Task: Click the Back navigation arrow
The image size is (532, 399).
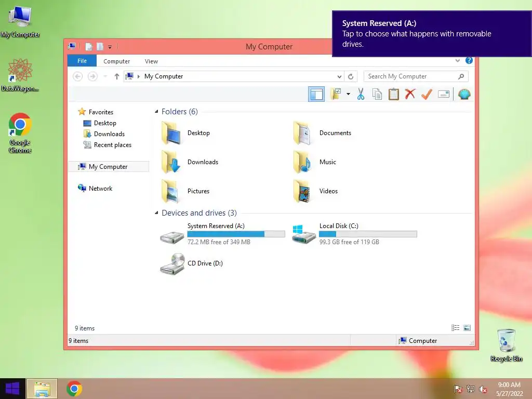Action: coord(78,76)
